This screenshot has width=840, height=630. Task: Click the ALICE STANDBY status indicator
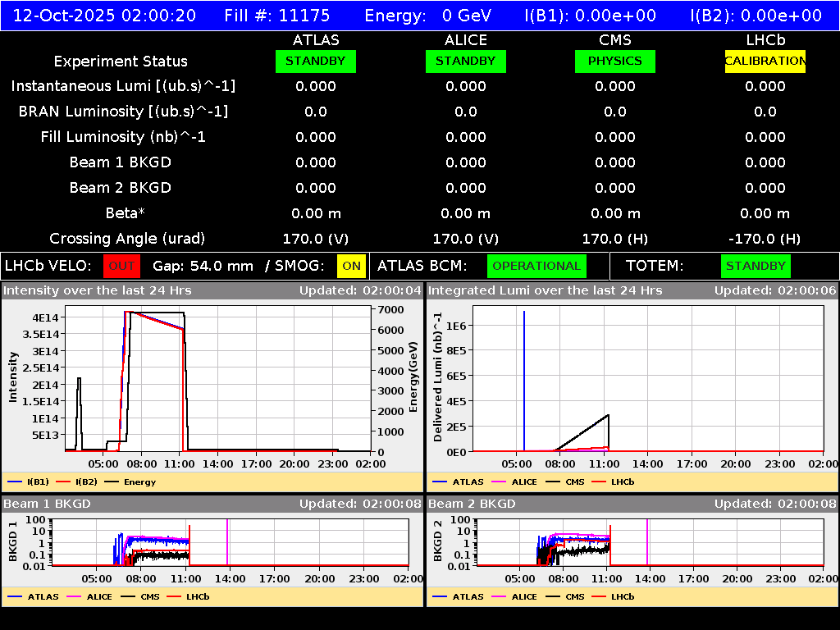(x=465, y=61)
